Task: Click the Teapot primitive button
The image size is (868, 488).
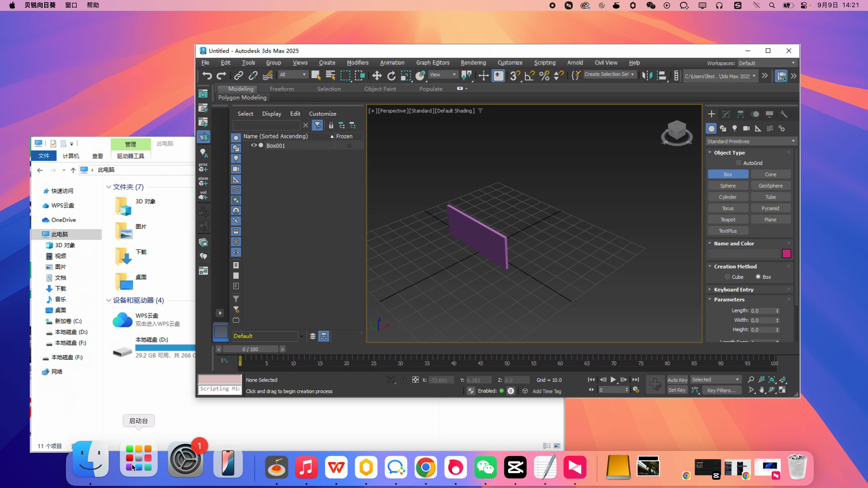Action: point(728,220)
